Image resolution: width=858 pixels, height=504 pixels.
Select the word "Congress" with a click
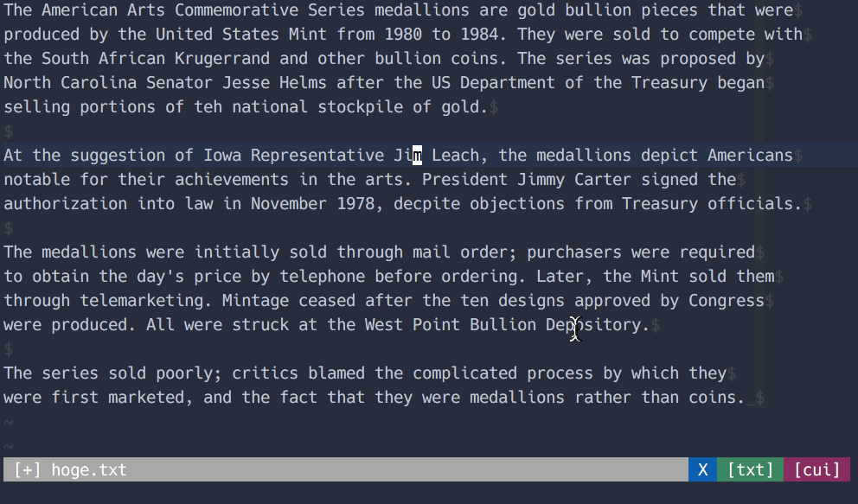point(727,301)
